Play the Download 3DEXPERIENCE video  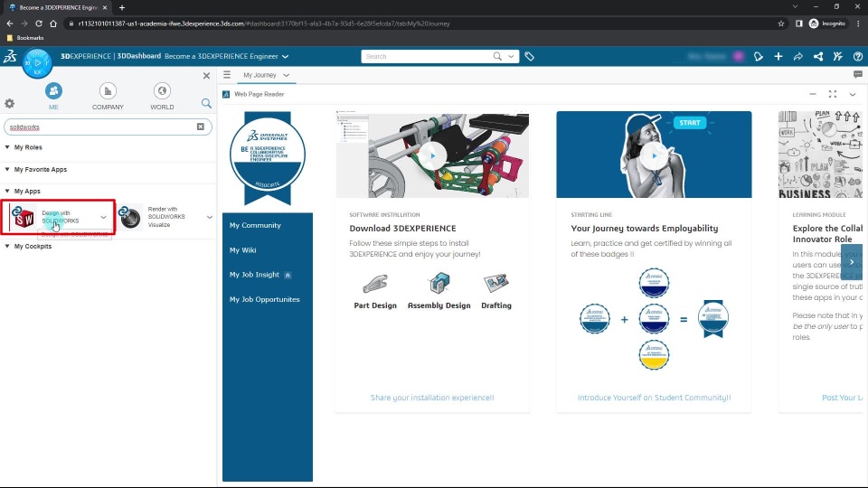[x=432, y=156]
